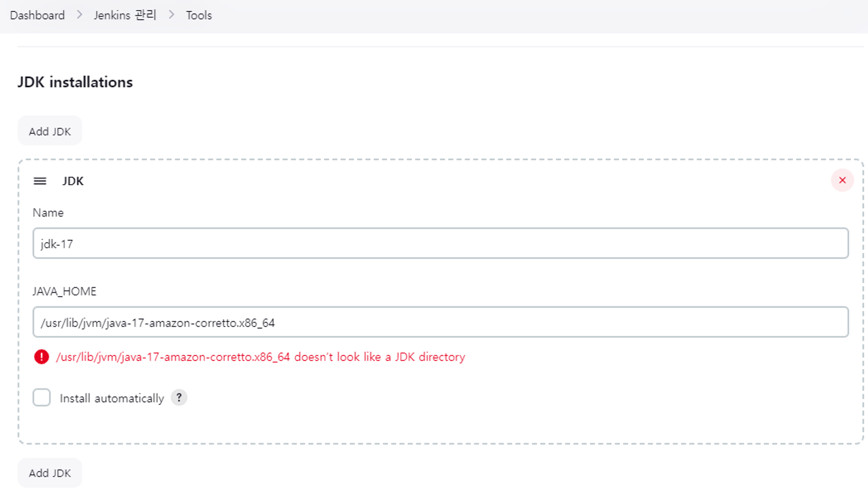The image size is (868, 494).
Task: Click into the JAVA_HOME path field
Action: coord(440,322)
